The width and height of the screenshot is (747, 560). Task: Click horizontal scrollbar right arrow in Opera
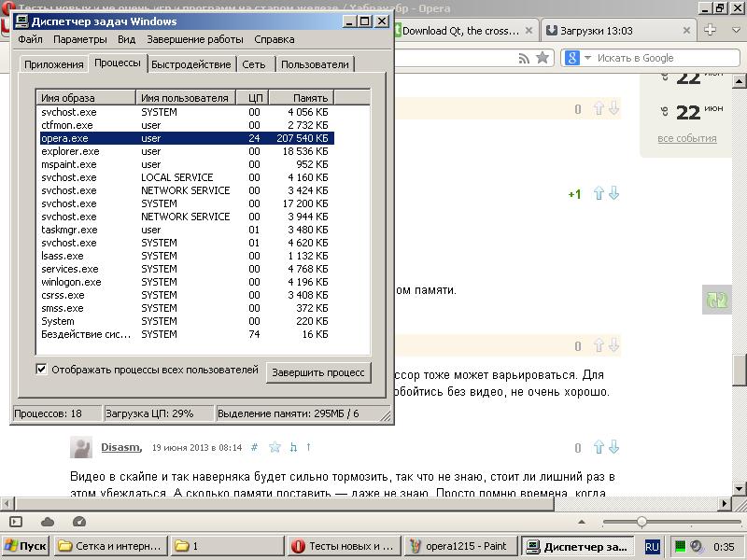click(x=725, y=503)
